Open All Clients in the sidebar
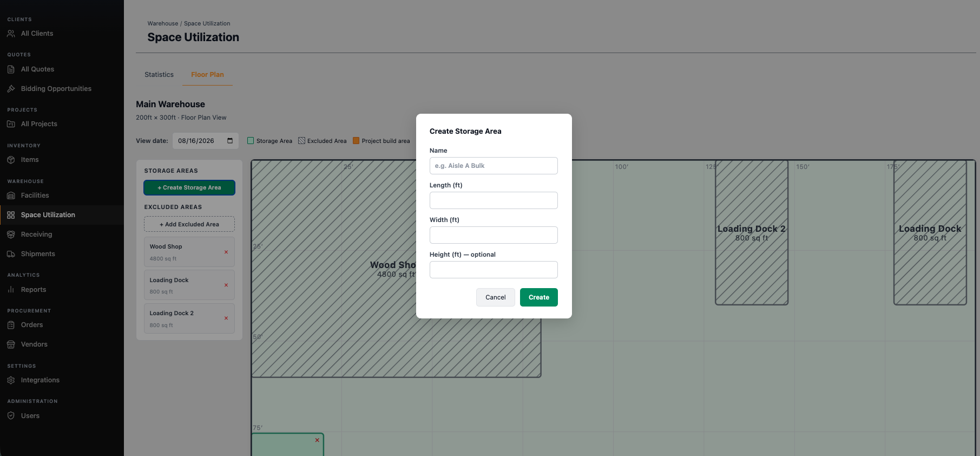Viewport: 980px width, 456px height. pyautogui.click(x=37, y=34)
